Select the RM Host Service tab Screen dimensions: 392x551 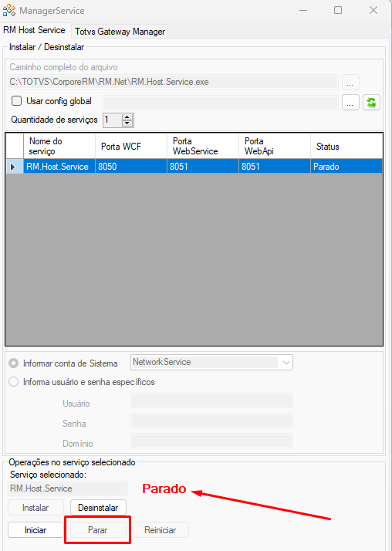click(x=35, y=30)
